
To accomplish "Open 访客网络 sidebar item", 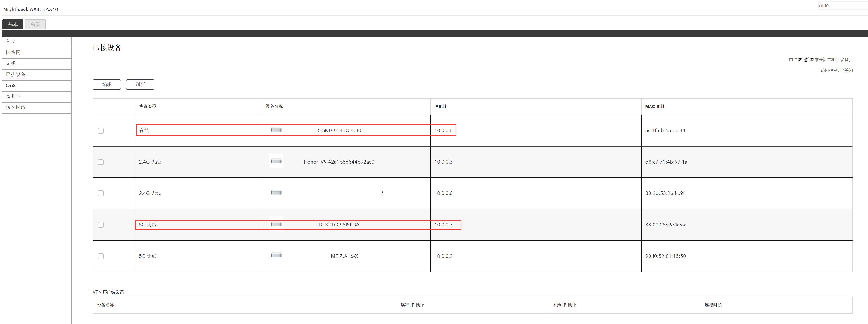I will coord(16,107).
